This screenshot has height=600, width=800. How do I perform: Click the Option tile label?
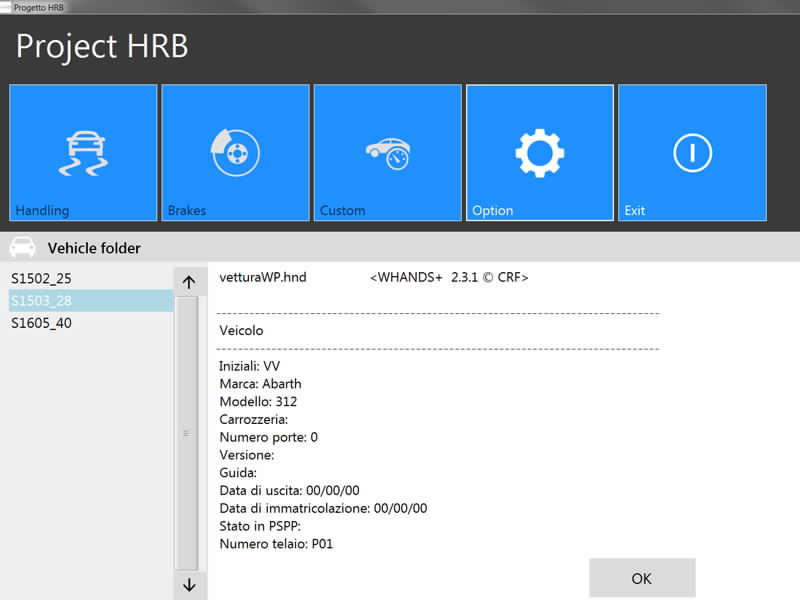[492, 211]
